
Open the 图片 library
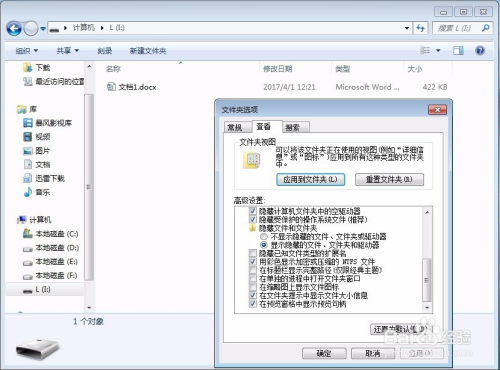tap(37, 151)
